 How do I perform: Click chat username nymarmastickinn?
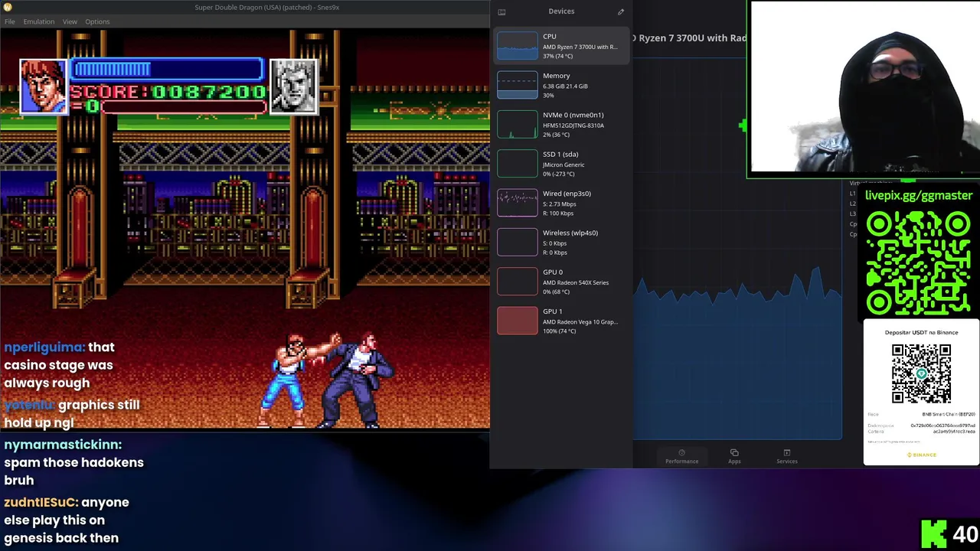pos(63,445)
